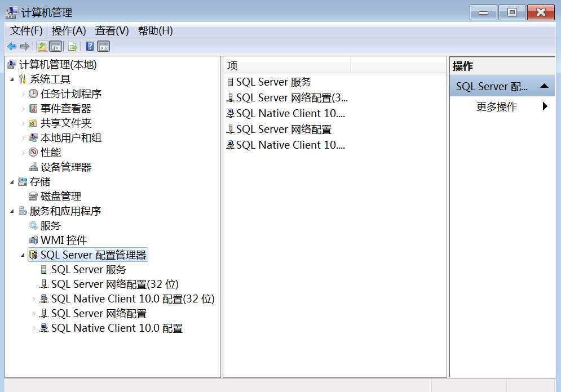Click the 任务计划程序 clock icon
Viewport: 561px width, 392px height.
tap(33, 93)
